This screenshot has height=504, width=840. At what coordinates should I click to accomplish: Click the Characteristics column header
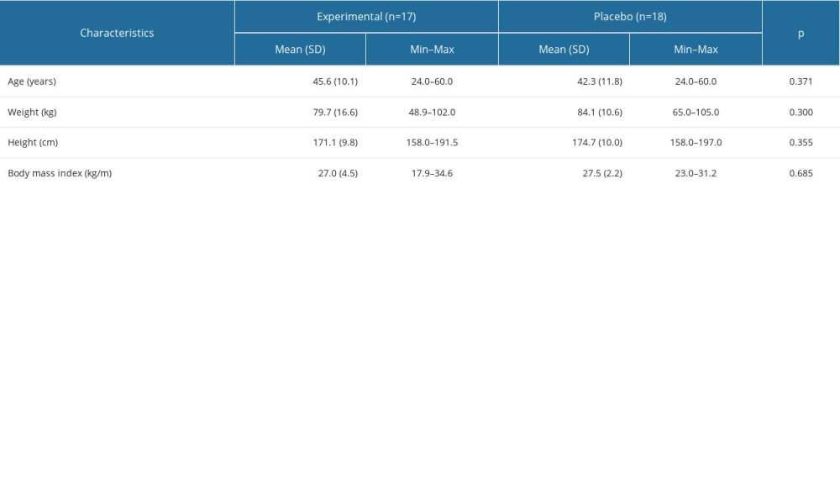point(117,33)
